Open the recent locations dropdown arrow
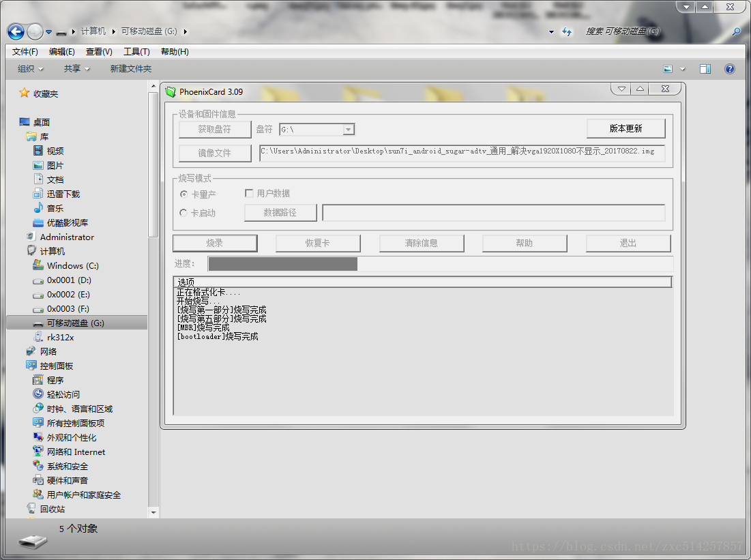The height and width of the screenshot is (560, 751). point(48,32)
